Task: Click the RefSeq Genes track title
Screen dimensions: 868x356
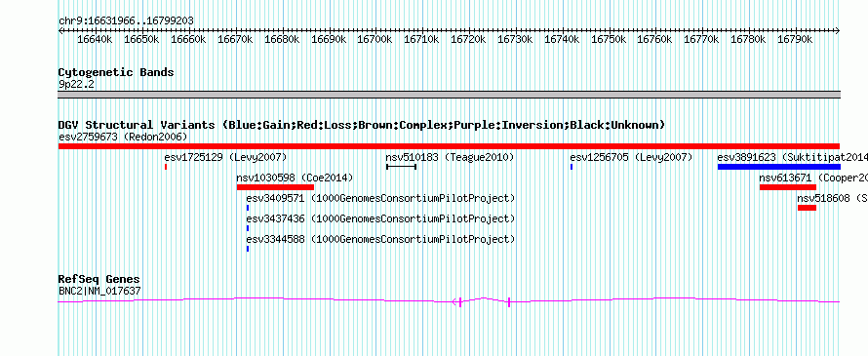Action: tap(99, 280)
